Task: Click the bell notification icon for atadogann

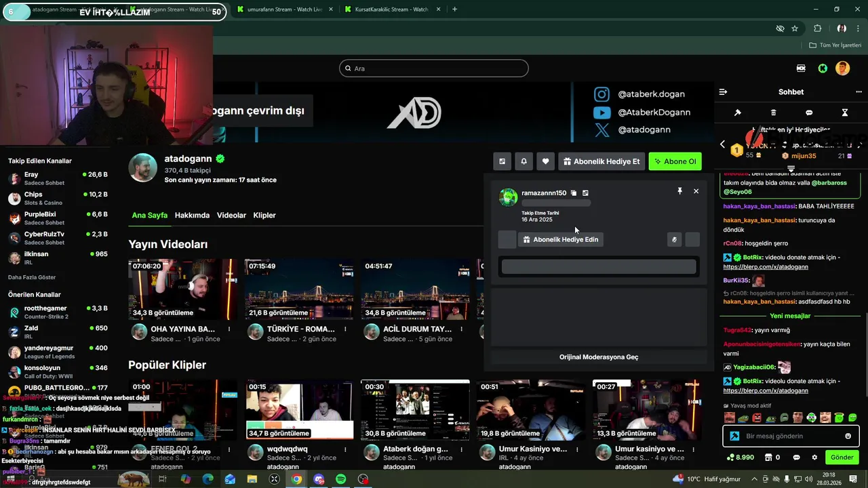Action: click(x=524, y=161)
